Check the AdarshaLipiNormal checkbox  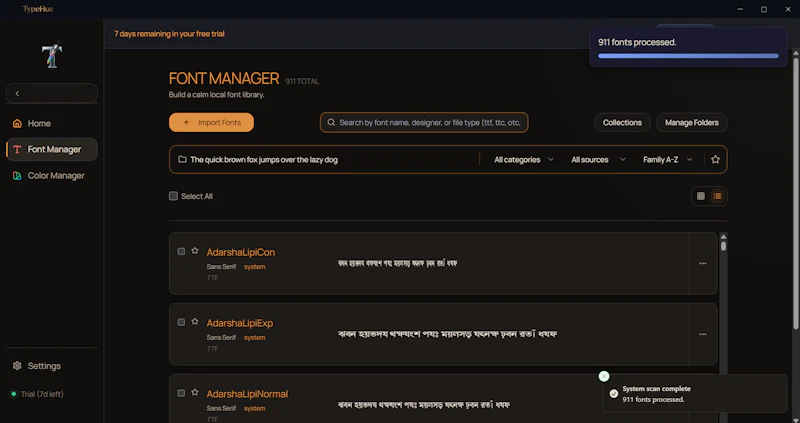pyautogui.click(x=181, y=393)
